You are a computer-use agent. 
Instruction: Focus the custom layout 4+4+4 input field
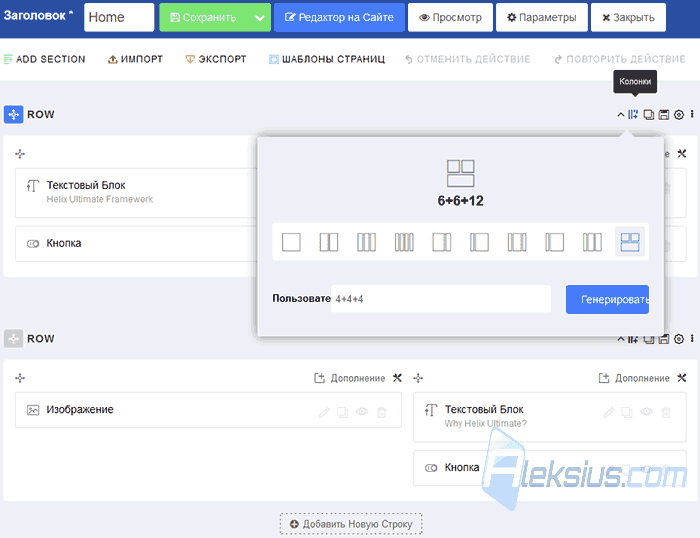tap(441, 299)
